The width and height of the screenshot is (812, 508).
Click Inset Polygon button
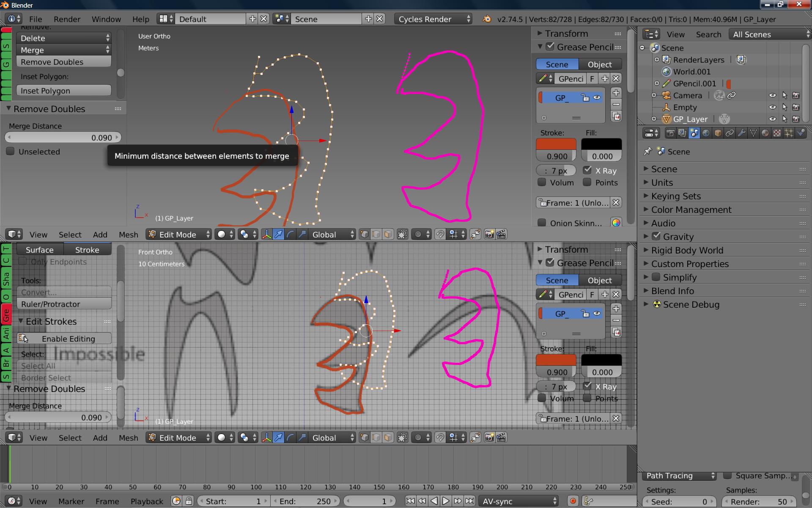click(x=64, y=91)
